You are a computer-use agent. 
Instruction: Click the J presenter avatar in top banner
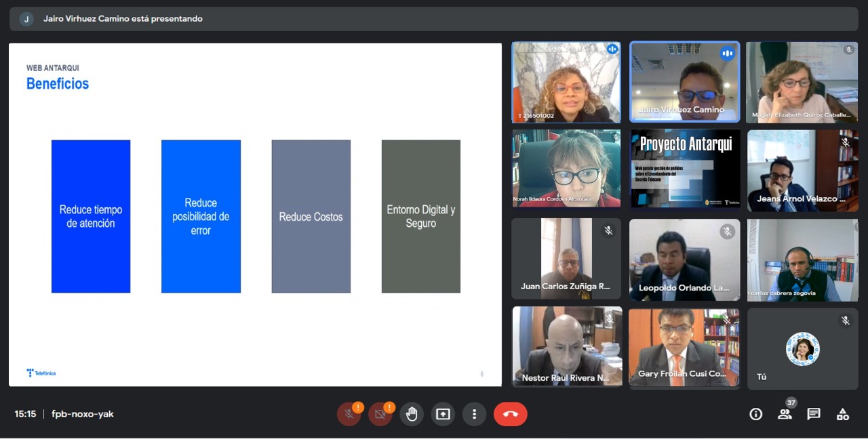(x=26, y=19)
